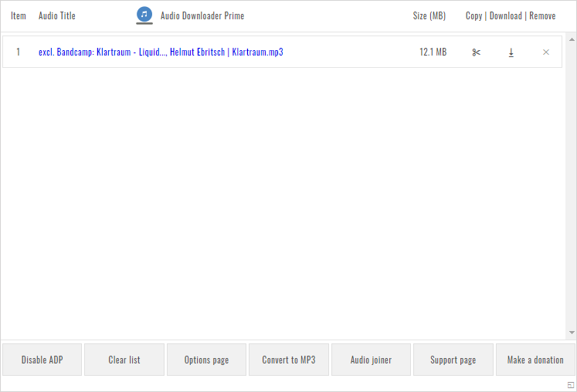Open the Options page
The width and height of the screenshot is (577, 392).
206,360
